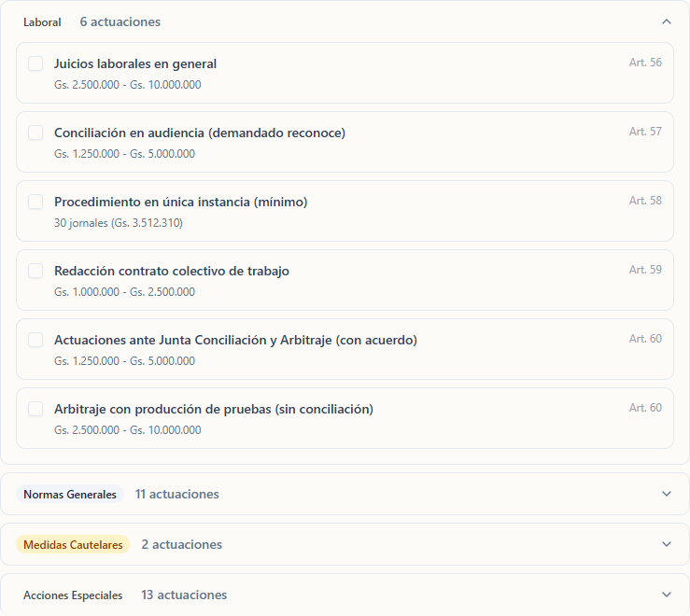
Task: Click 'Procedimiento en única instancia (mínimo)' title
Action: [x=181, y=202]
